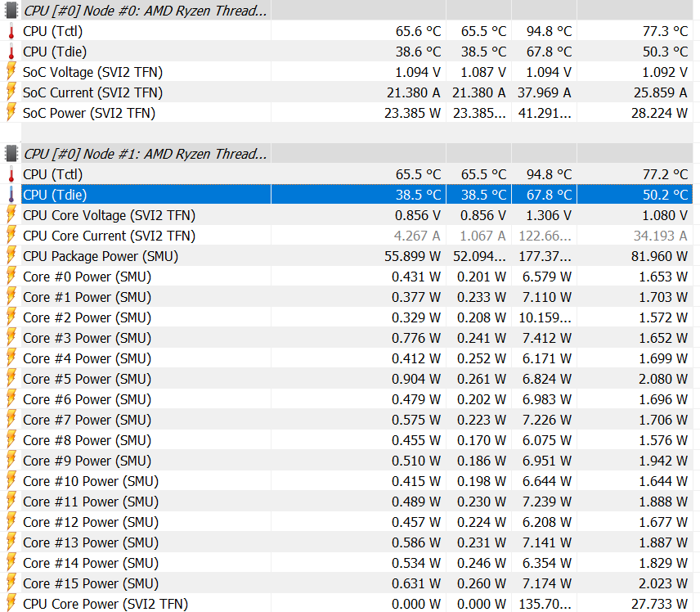Click the 94.8 °C maximum Tctl value in Node #0
The image size is (700, 612).
pyautogui.click(x=548, y=32)
